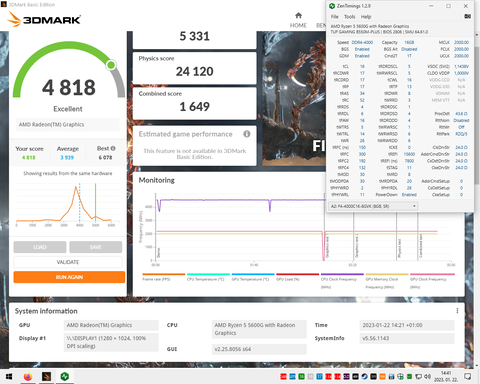Click the ZenTimings screenshot camera icon
Image resolution: width=480 pixels, height=384 pixels.
point(468,16)
